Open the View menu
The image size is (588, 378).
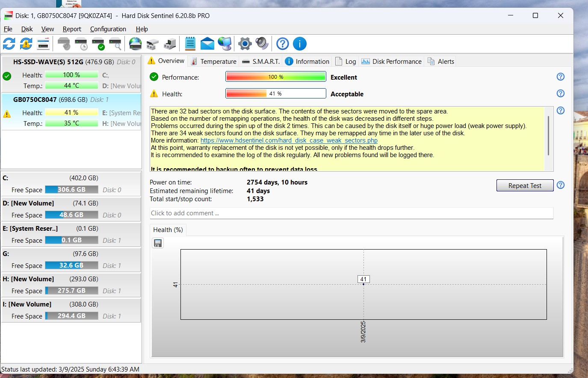pos(47,29)
